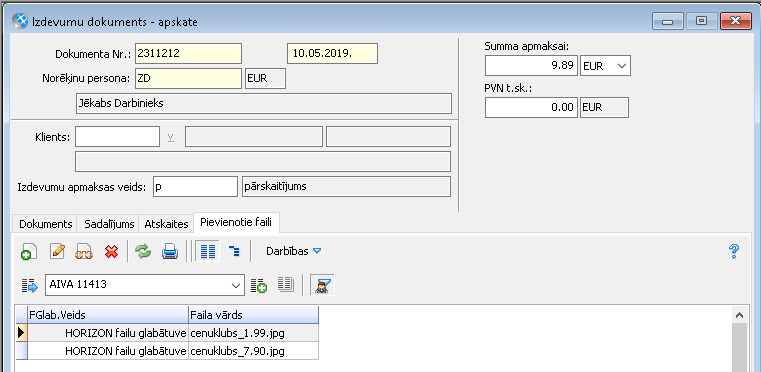
Task: Toggle the list columns view icon
Action: click(208, 251)
